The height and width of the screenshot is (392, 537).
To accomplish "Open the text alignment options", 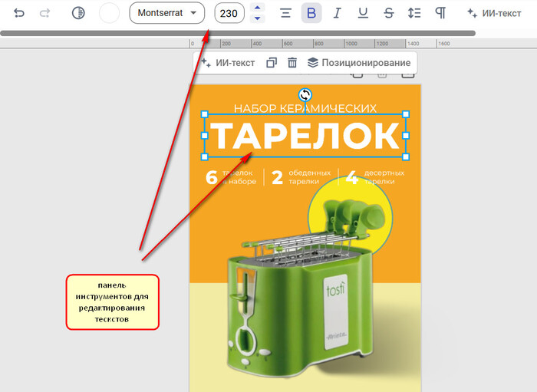I will pyautogui.click(x=285, y=13).
